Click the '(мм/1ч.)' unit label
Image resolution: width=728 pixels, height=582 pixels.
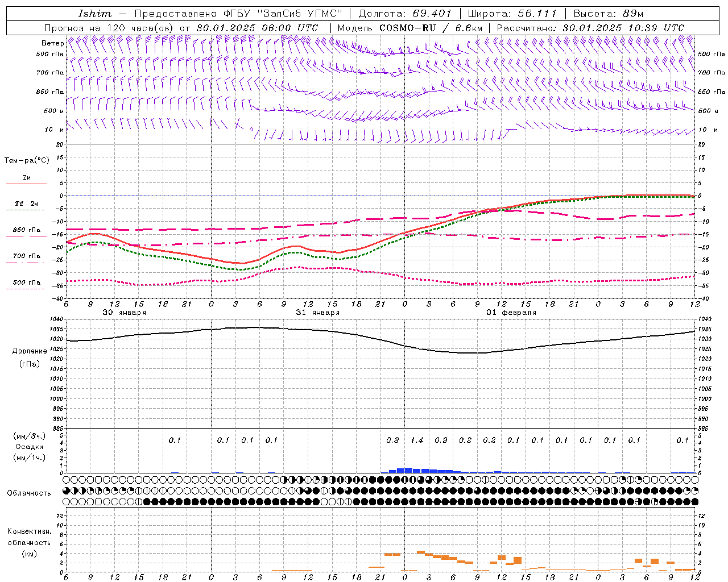click(x=29, y=458)
